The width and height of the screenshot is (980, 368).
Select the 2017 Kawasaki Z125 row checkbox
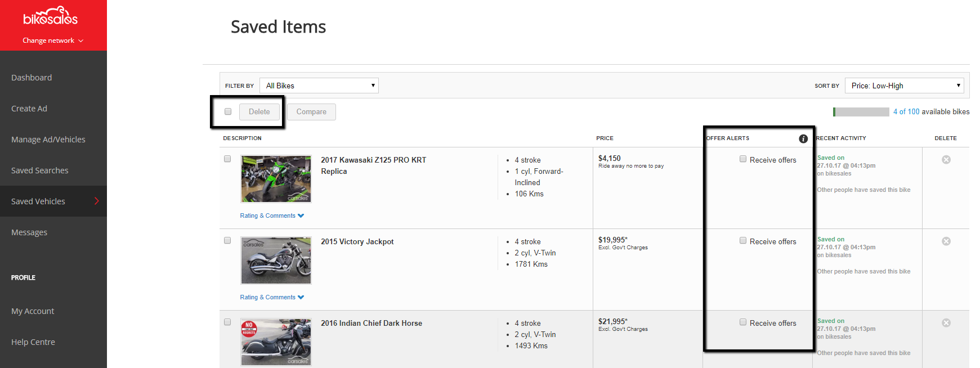227,159
